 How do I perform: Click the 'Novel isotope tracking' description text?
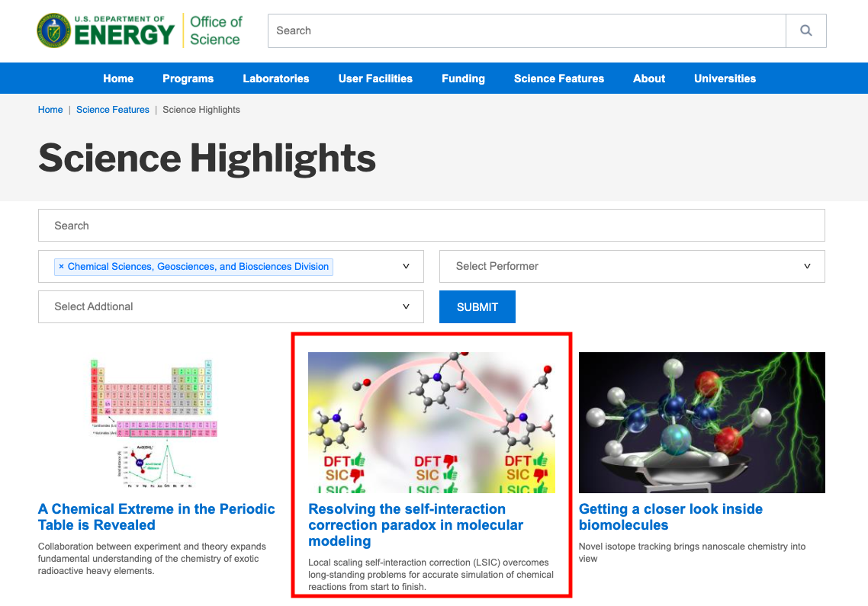point(692,553)
